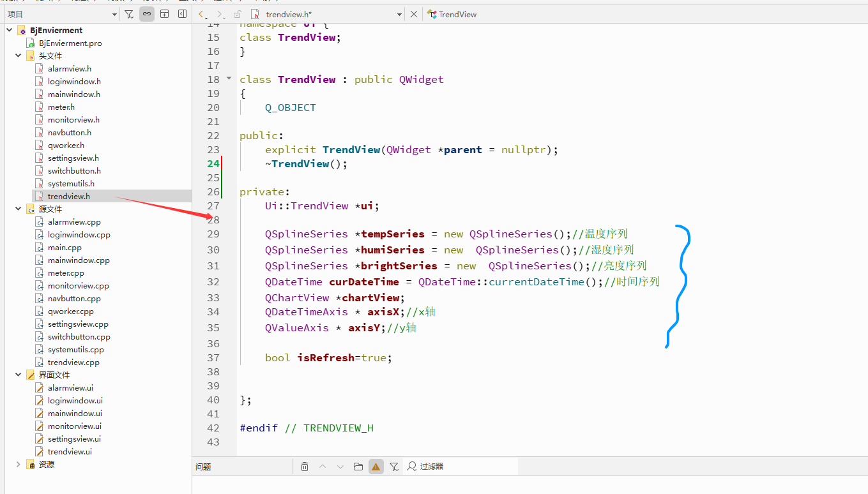The width and height of the screenshot is (868, 494).
Task: Open trendview.cpp source file
Action: tap(73, 362)
